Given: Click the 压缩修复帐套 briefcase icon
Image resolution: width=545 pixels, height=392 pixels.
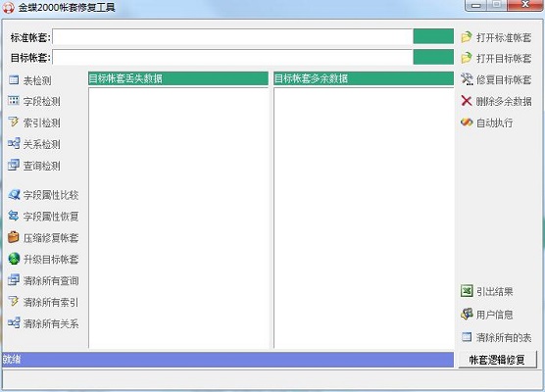Looking at the screenshot, I should pos(14,237).
